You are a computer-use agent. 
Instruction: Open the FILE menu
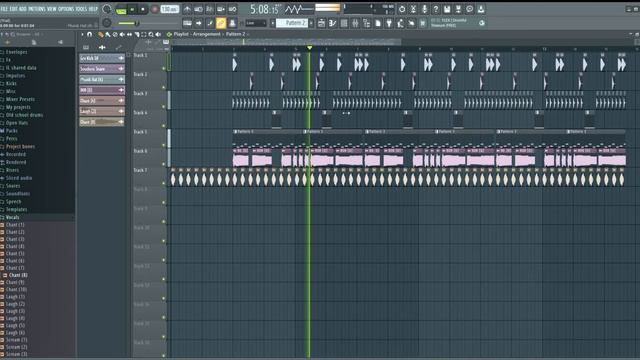click(4, 9)
